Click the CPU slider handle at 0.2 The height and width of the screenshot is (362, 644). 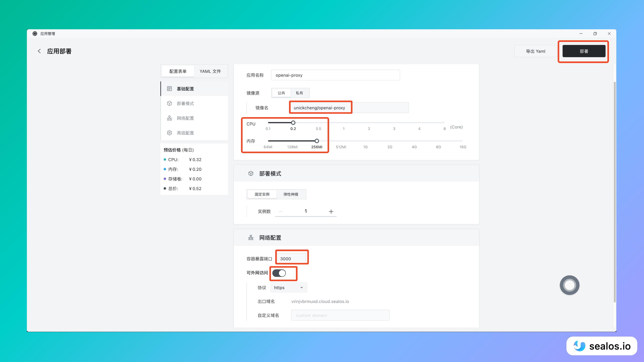[x=293, y=123]
